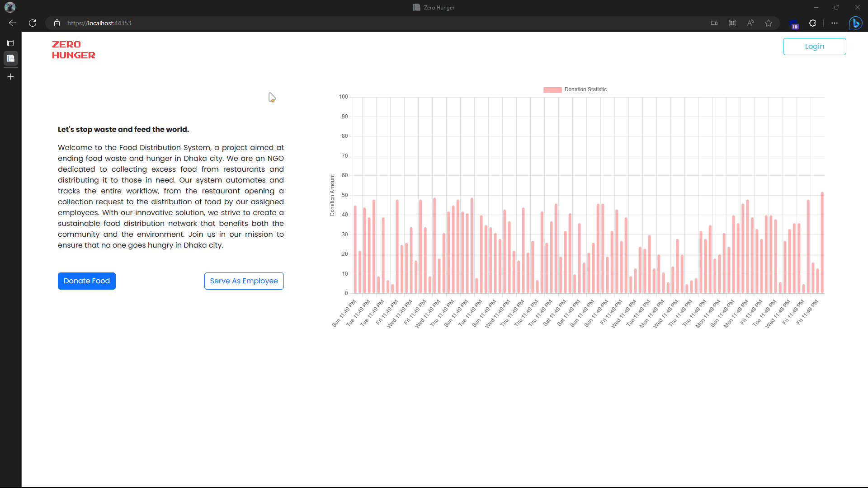Click the ZERO HUNGER logo
The image size is (868, 488).
click(73, 50)
